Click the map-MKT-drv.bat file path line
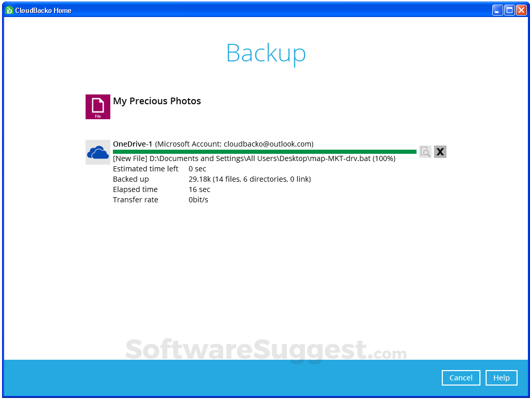532x400 pixels. pyautogui.click(x=254, y=158)
